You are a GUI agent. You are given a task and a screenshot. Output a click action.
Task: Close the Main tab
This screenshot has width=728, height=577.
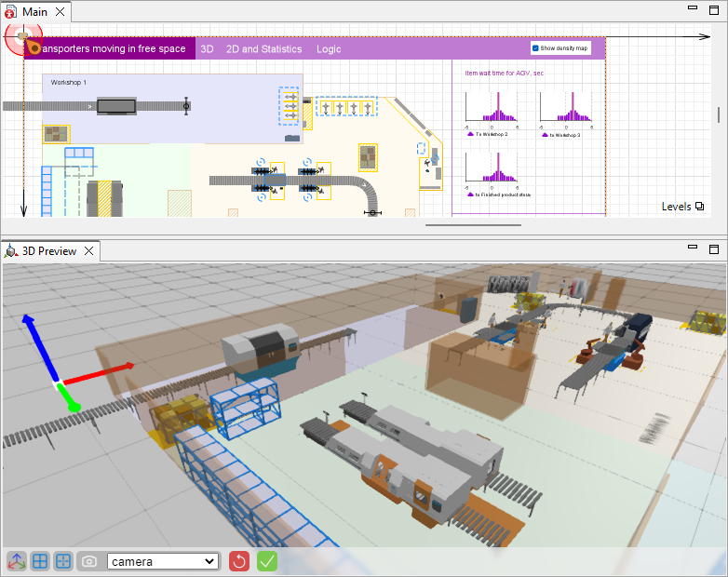tap(61, 12)
